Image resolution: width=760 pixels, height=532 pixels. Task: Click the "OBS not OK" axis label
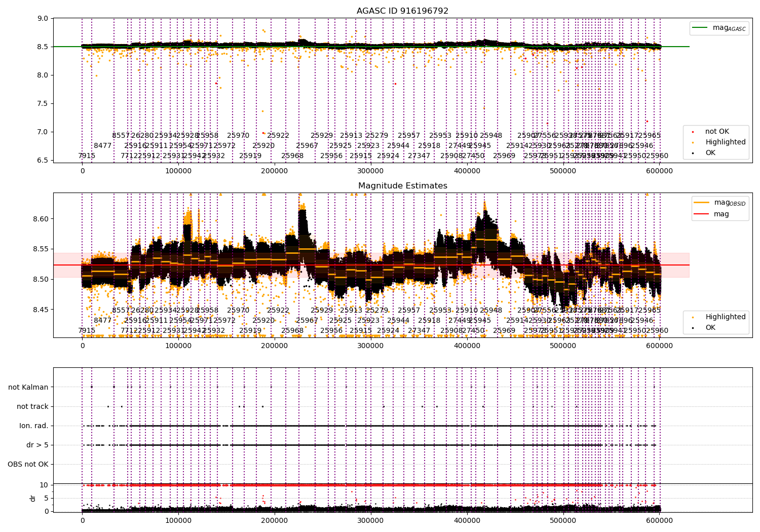pos(28,464)
